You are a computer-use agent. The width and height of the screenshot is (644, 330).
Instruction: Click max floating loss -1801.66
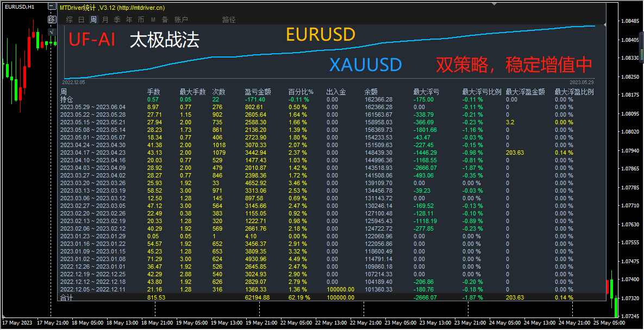pyautogui.click(x=425, y=130)
